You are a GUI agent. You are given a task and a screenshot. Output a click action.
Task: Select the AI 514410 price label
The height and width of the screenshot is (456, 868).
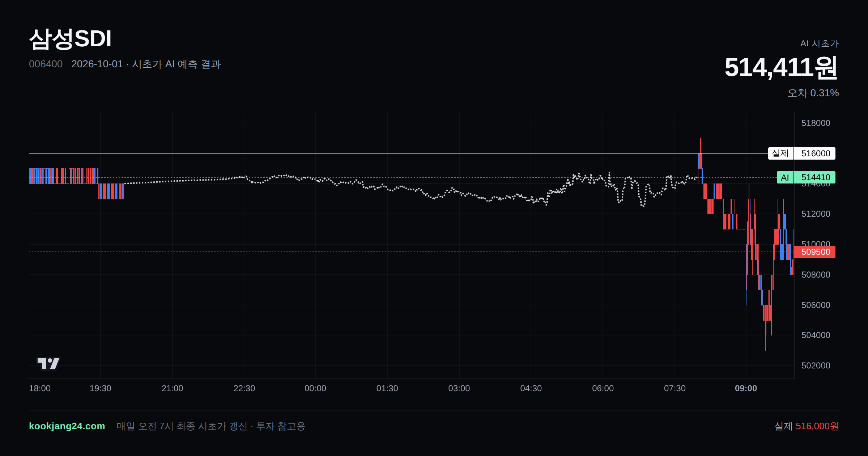click(x=806, y=177)
